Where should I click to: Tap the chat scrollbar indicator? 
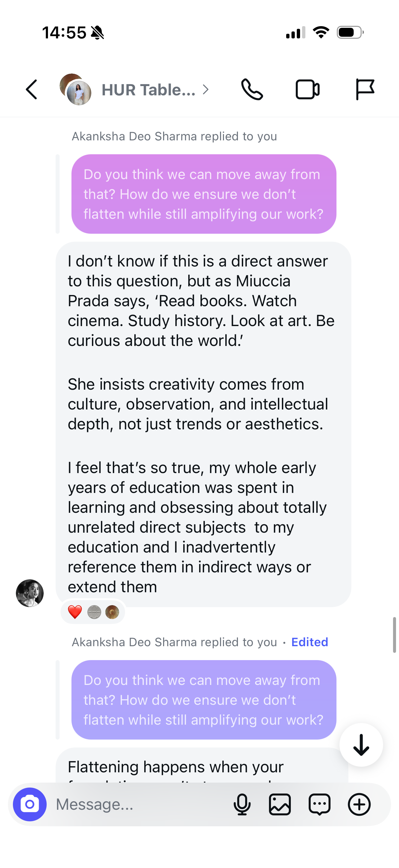point(394,635)
